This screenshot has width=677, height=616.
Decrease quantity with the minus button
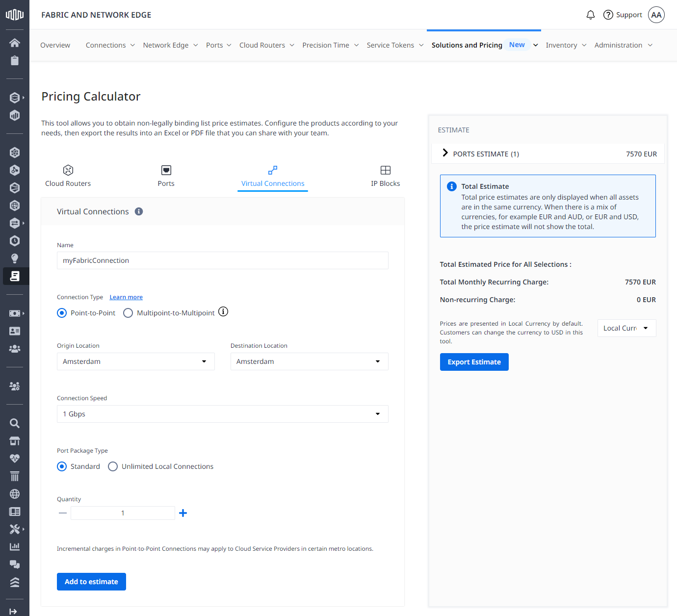(x=63, y=513)
